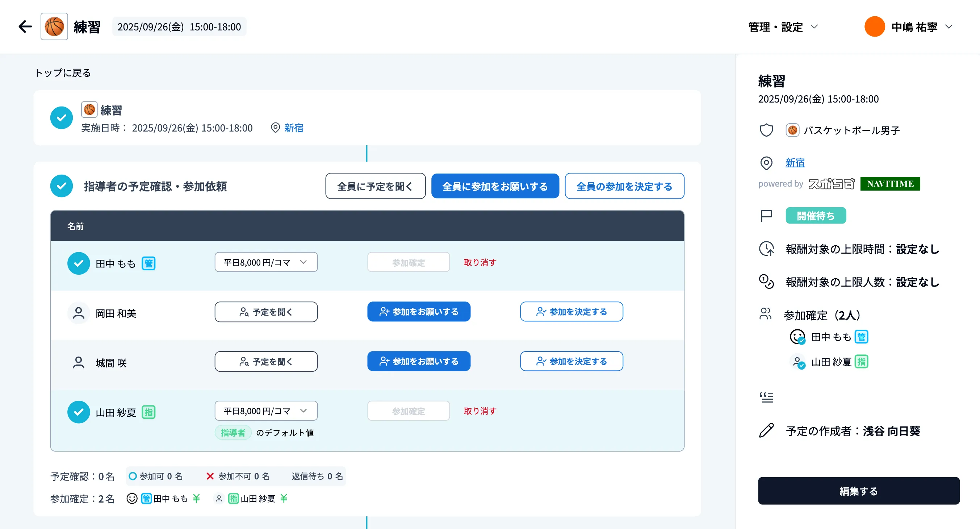Toggle the check circle on the 山田紗夏 row

pos(78,411)
